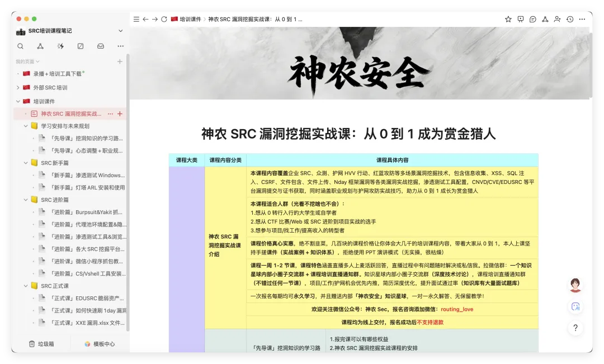604x364 pixels.
Task: Click the 神农安全 cover image
Action: coord(360,63)
